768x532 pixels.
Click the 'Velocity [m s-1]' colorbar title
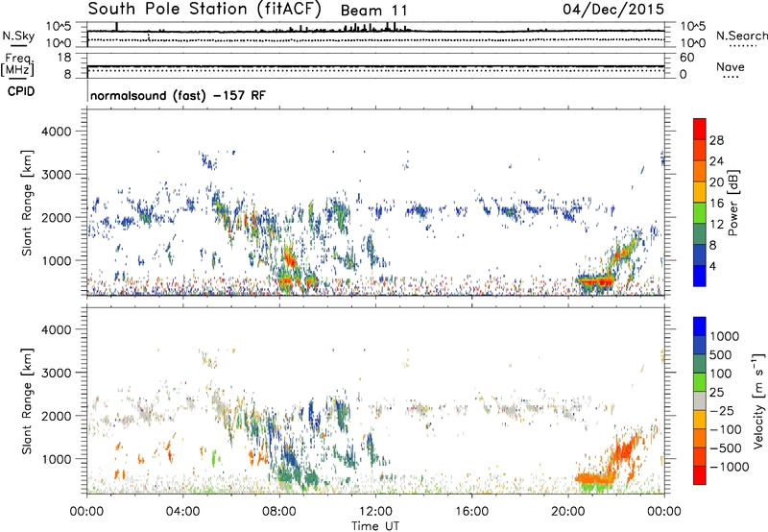(758, 401)
